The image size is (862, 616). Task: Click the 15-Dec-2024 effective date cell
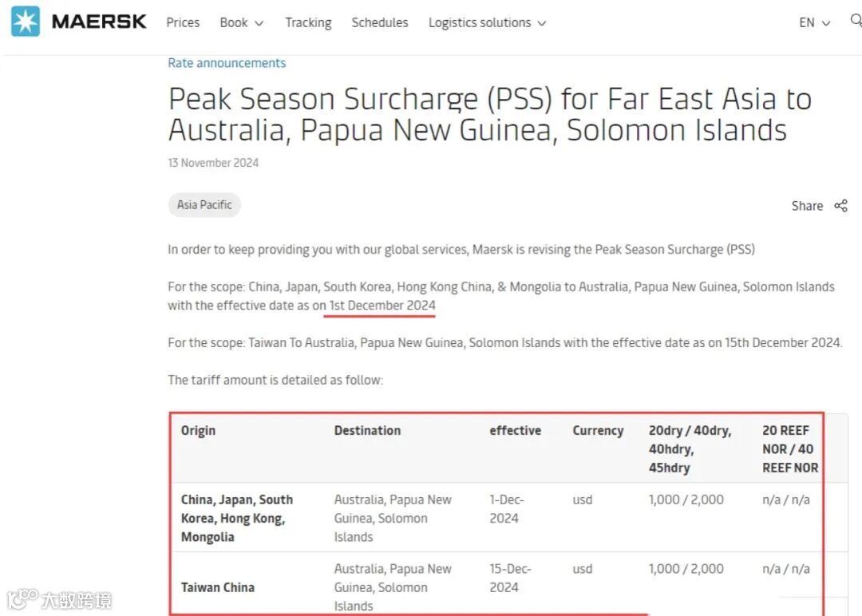pyautogui.click(x=510, y=578)
